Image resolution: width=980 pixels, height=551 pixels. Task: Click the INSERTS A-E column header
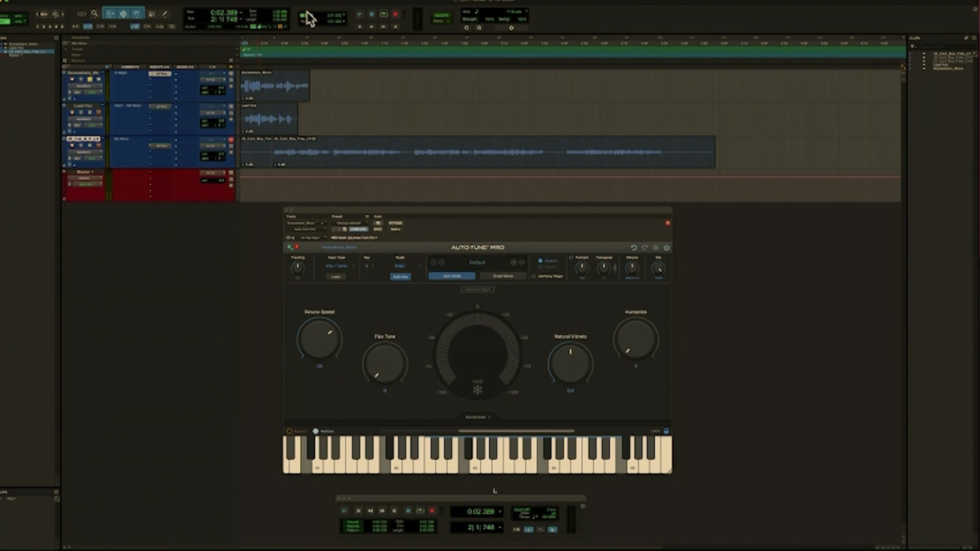[160, 67]
